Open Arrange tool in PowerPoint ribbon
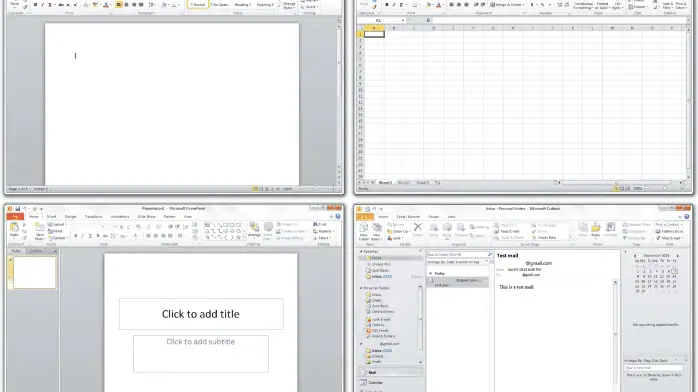 (x=254, y=230)
